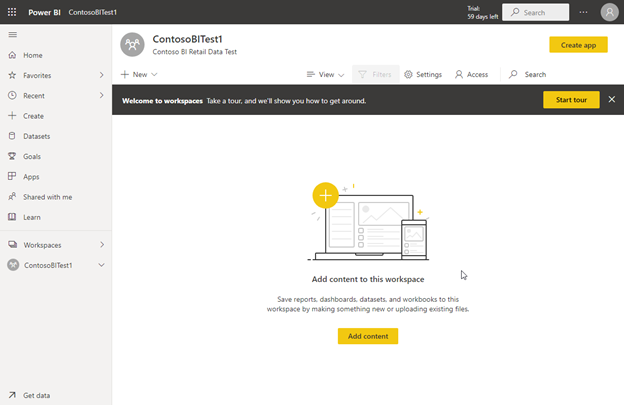The width and height of the screenshot is (624, 405).
Task: Click the Favorites star icon
Action: coord(12,75)
